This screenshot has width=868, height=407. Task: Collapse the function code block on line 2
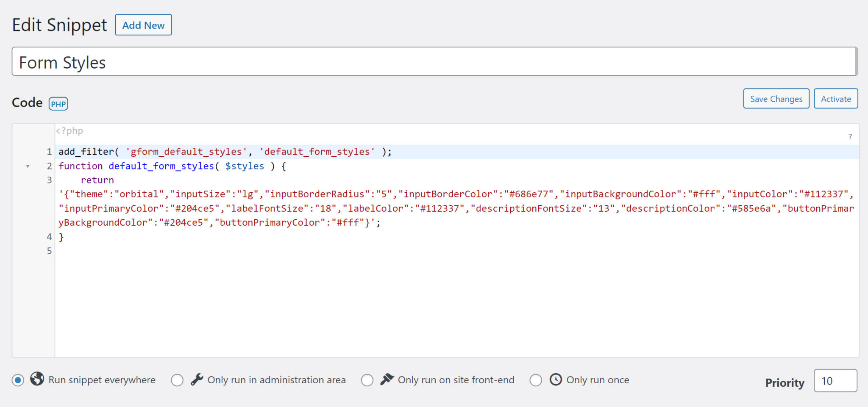pos(28,166)
